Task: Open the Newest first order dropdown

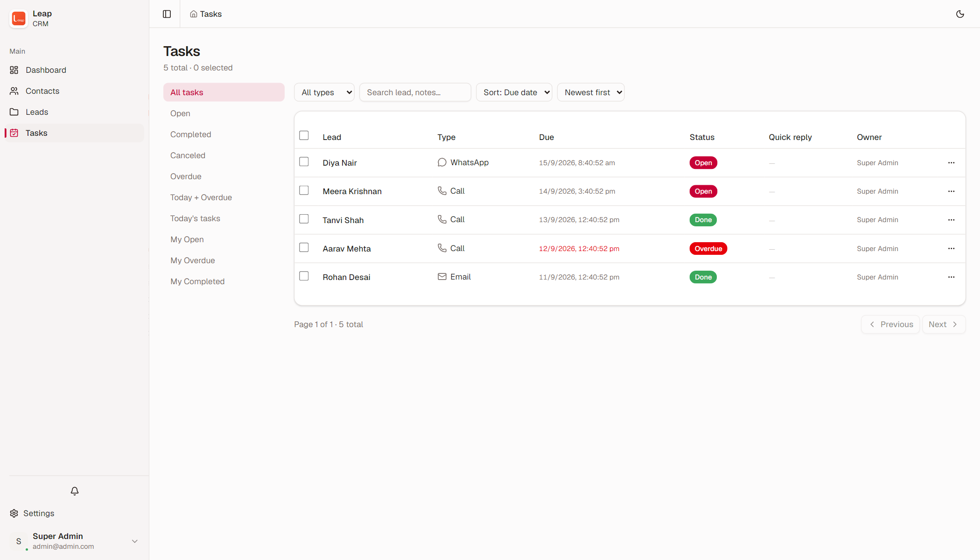Action: [x=591, y=92]
